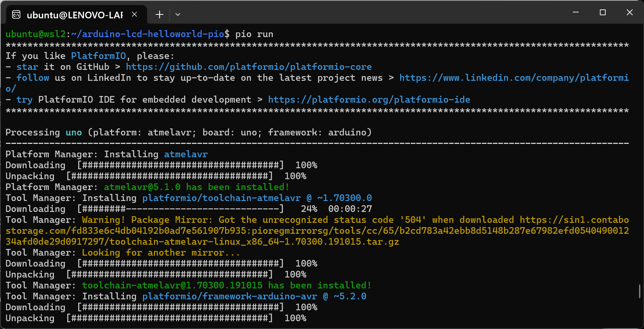
Task: Click the terminal icon in the Ubuntu tab
Action: coord(16,15)
